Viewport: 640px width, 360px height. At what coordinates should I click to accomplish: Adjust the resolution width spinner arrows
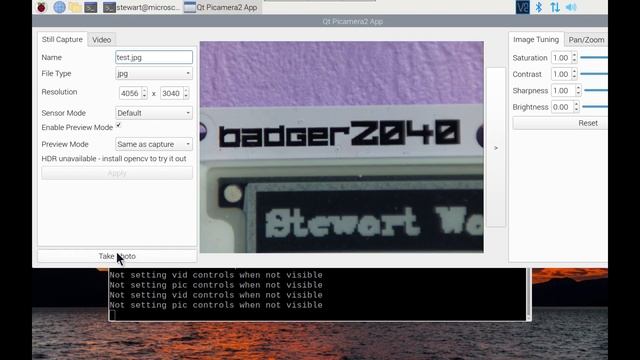click(x=144, y=93)
